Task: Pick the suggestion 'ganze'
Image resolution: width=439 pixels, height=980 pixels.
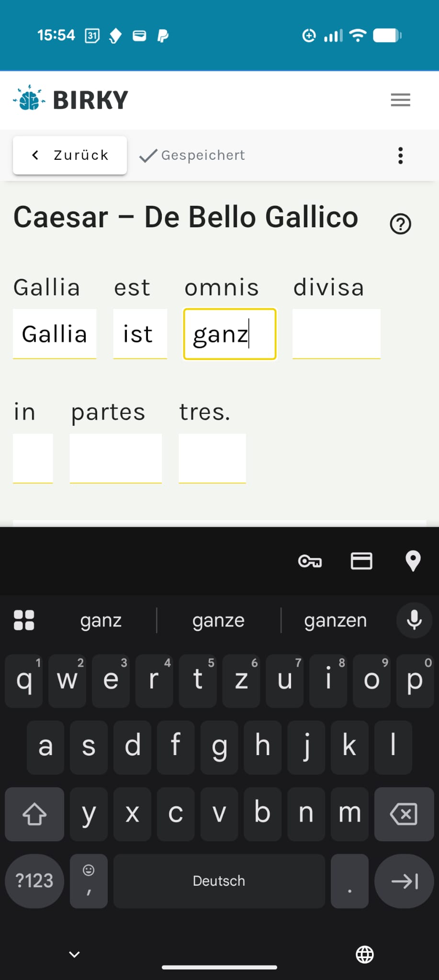Action: coord(218,620)
